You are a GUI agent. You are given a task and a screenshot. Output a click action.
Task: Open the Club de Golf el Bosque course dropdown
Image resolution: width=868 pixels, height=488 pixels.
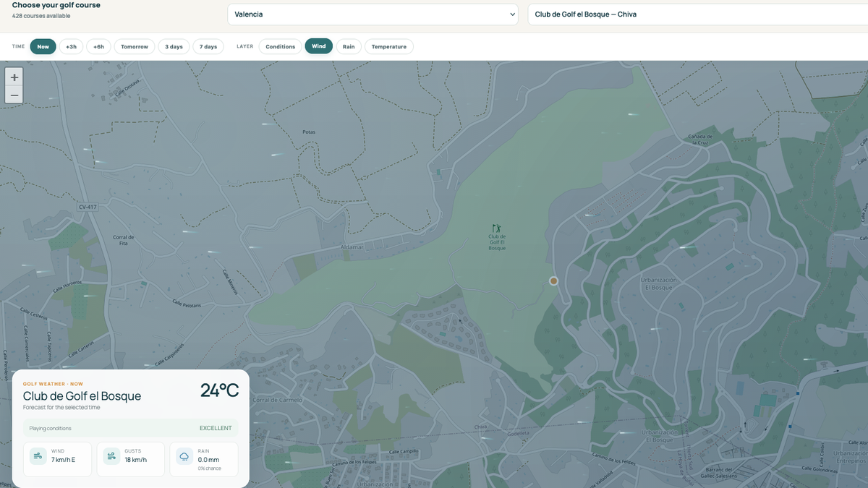coord(698,14)
